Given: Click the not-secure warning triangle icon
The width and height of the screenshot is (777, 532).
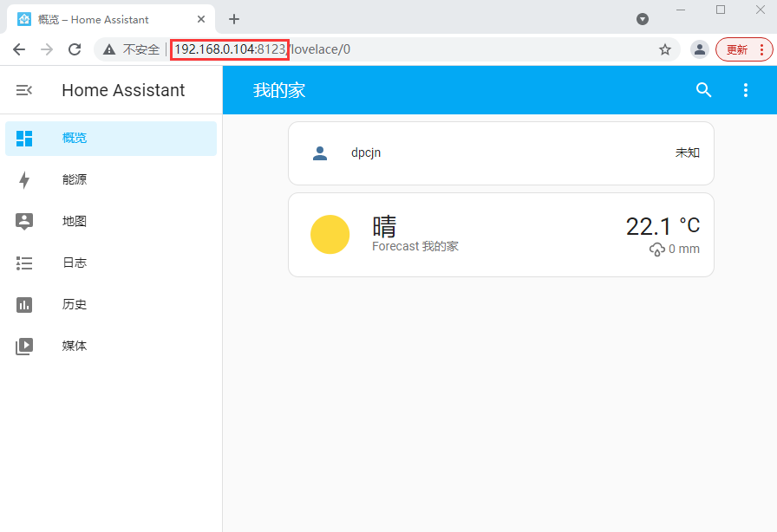Looking at the screenshot, I should point(109,49).
